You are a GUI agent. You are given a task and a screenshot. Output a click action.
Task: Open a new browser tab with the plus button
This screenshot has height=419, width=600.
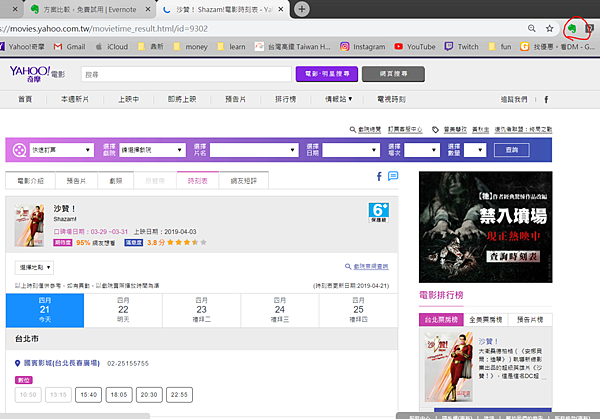(x=302, y=9)
